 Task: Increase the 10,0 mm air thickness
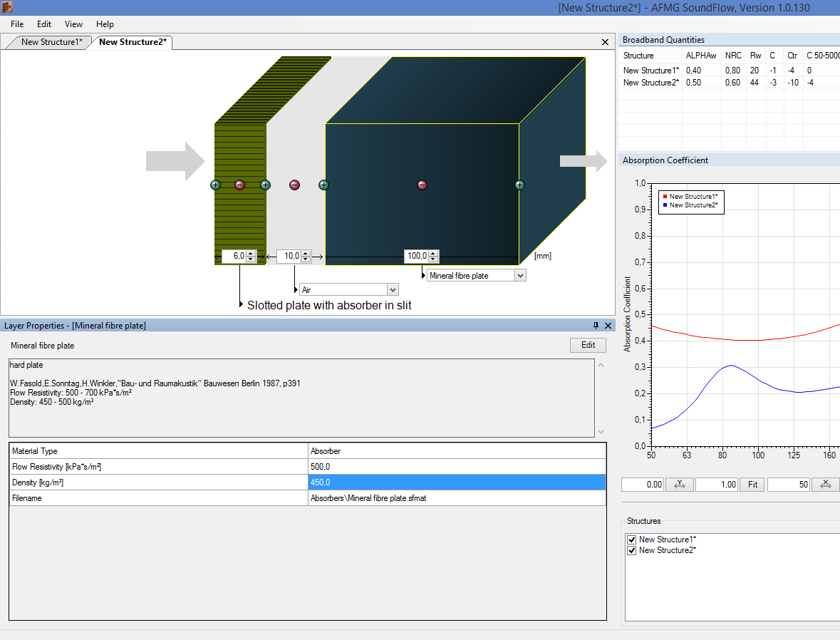click(306, 254)
